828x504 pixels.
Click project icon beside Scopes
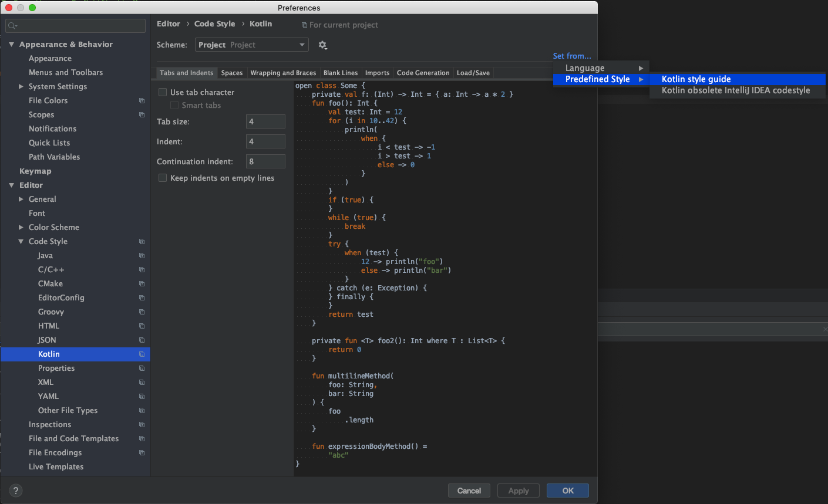pyautogui.click(x=142, y=115)
